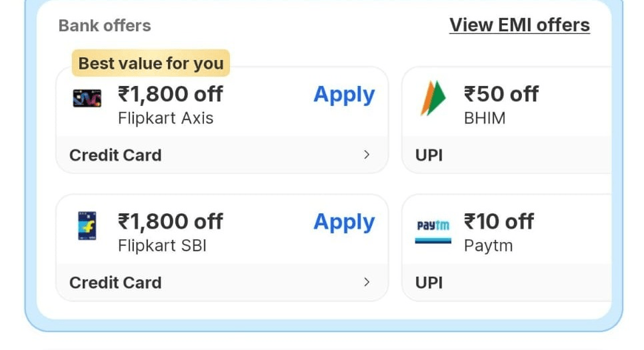
Task: Click the Flipkart SBI card icon
Action: pyautogui.click(x=87, y=226)
